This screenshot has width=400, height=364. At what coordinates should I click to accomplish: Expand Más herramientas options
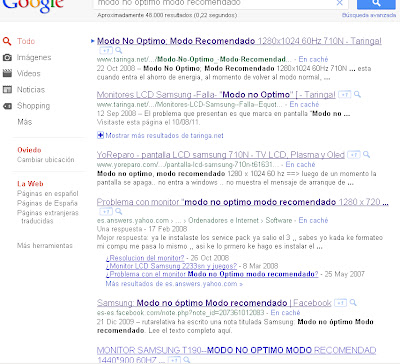point(45,246)
